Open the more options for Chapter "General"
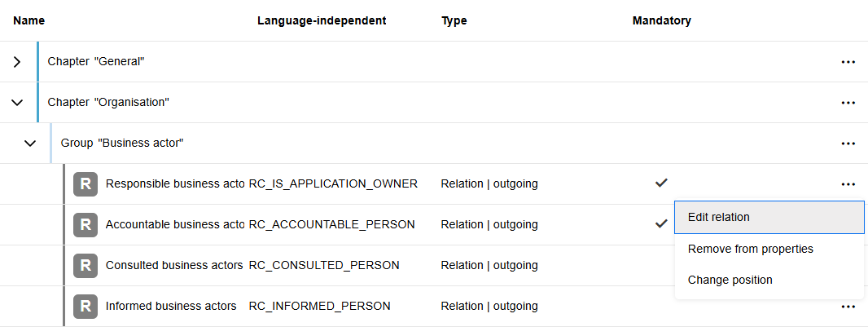Viewport: 868px width, 327px height. tap(848, 62)
